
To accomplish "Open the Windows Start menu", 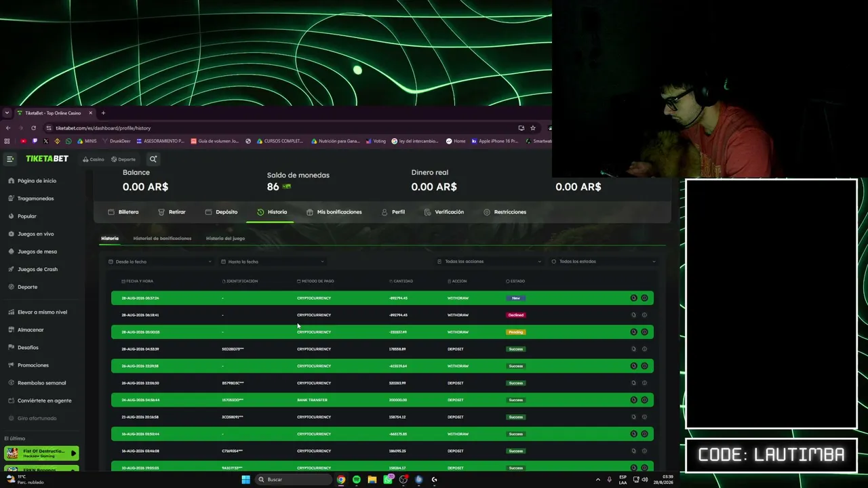I will coord(245,479).
